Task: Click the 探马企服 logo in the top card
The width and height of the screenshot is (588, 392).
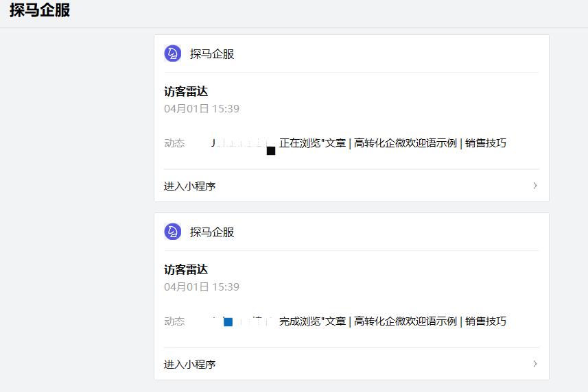Action: tap(172, 53)
